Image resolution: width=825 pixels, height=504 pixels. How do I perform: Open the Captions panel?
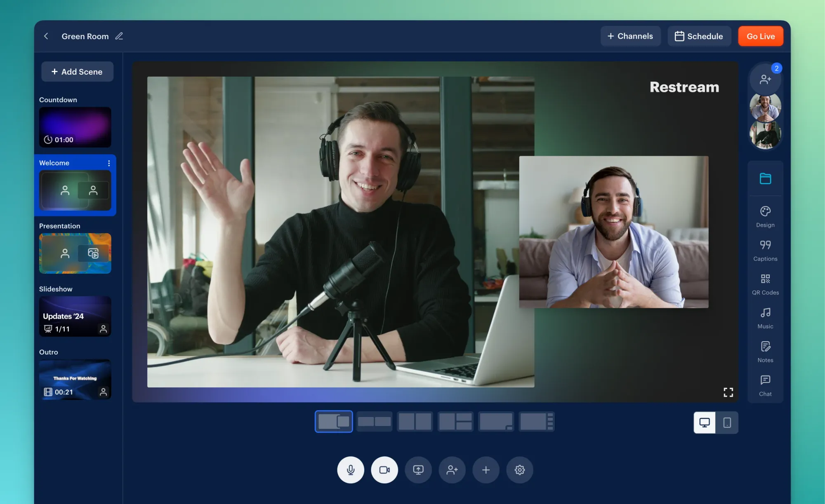point(765,248)
